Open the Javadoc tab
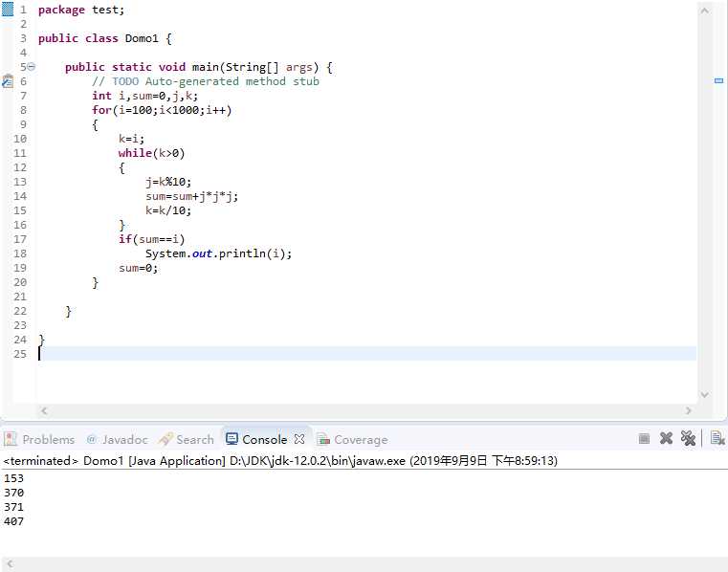Viewport: 728px width, 572px height. point(117,439)
